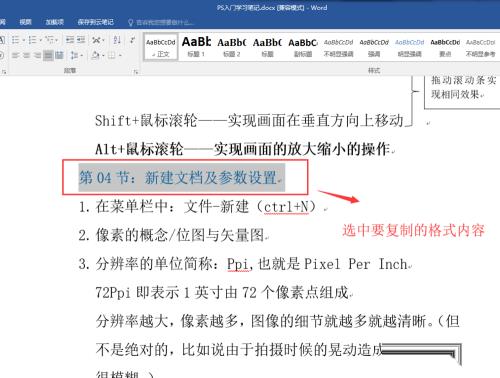
Task: Increase the paragraph indent
Action: pos(81,40)
